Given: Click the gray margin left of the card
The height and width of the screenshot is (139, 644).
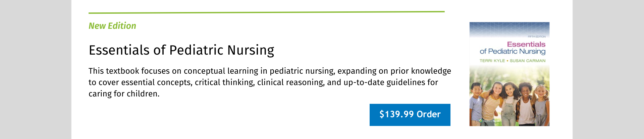Looking at the screenshot, I should [35, 69].
